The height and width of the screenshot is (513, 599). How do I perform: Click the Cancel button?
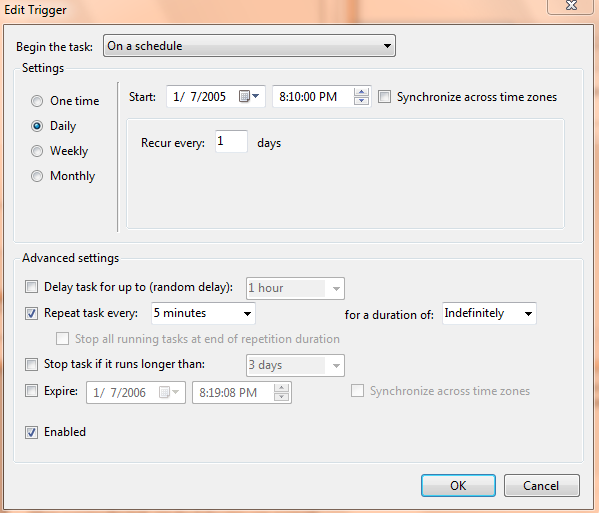(x=541, y=485)
